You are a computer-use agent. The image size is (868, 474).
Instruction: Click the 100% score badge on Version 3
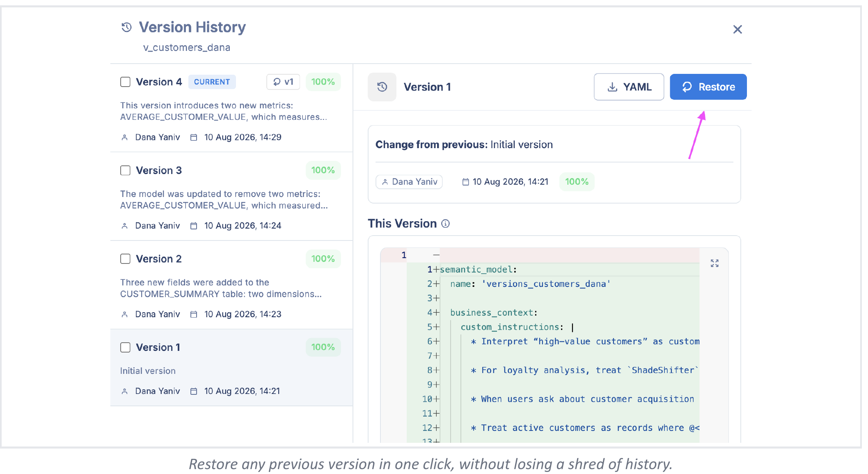[323, 170]
